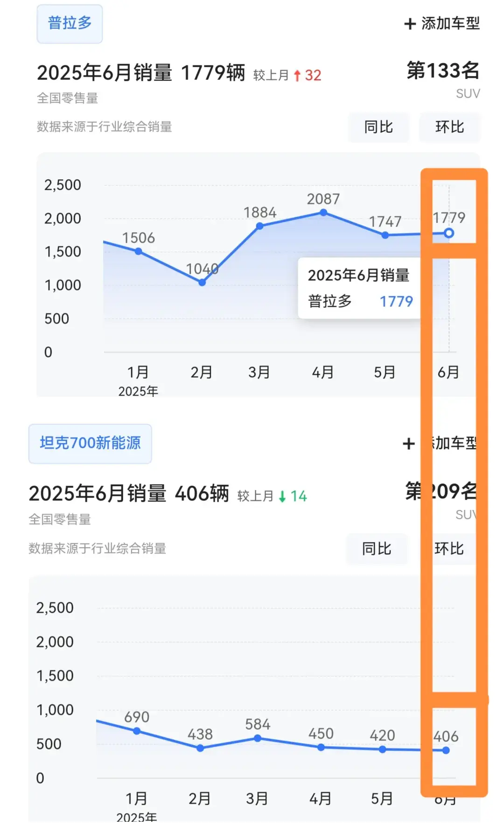Click the highlighted 1779 June data point
This screenshot has width=504, height=826.
click(449, 233)
